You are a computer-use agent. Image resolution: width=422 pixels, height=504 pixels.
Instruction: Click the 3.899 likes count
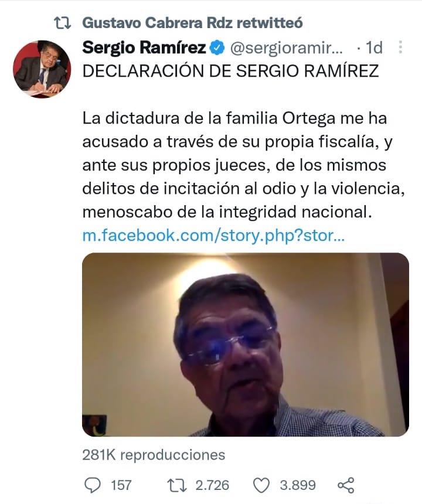point(298,485)
